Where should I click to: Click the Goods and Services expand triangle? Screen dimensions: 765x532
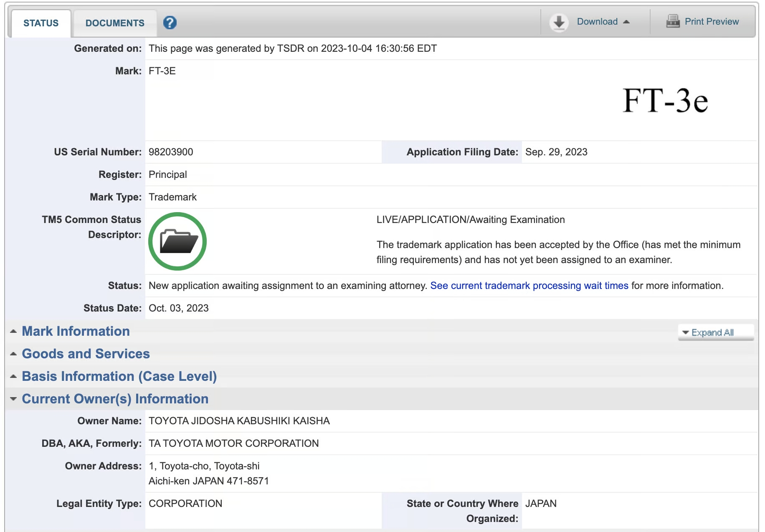pyautogui.click(x=13, y=354)
